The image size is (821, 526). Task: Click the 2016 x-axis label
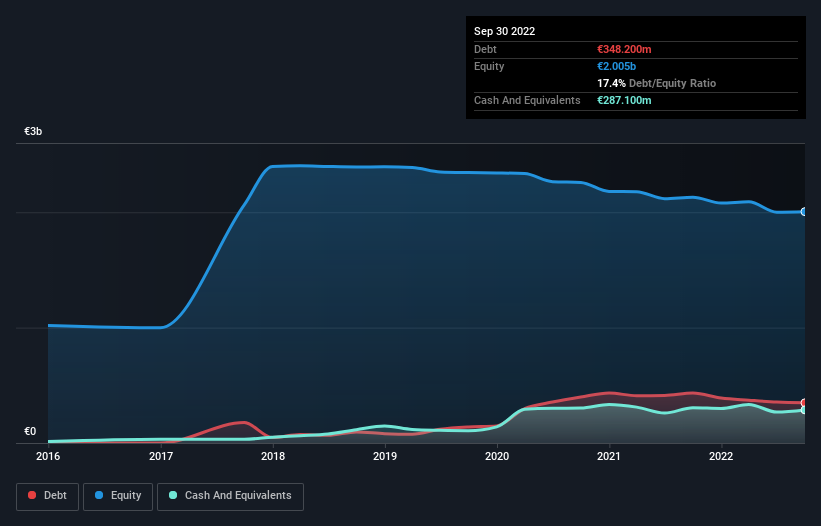click(x=48, y=456)
